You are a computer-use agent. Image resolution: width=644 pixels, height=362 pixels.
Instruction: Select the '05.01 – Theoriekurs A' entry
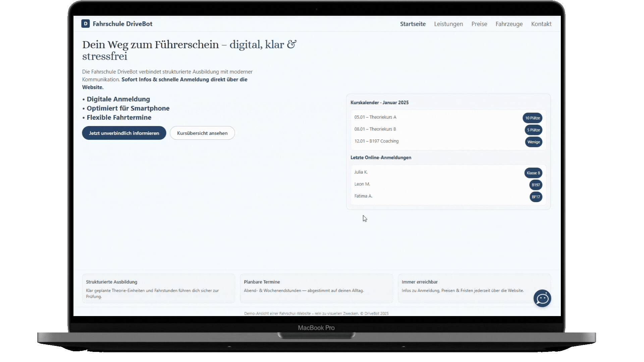(375, 117)
